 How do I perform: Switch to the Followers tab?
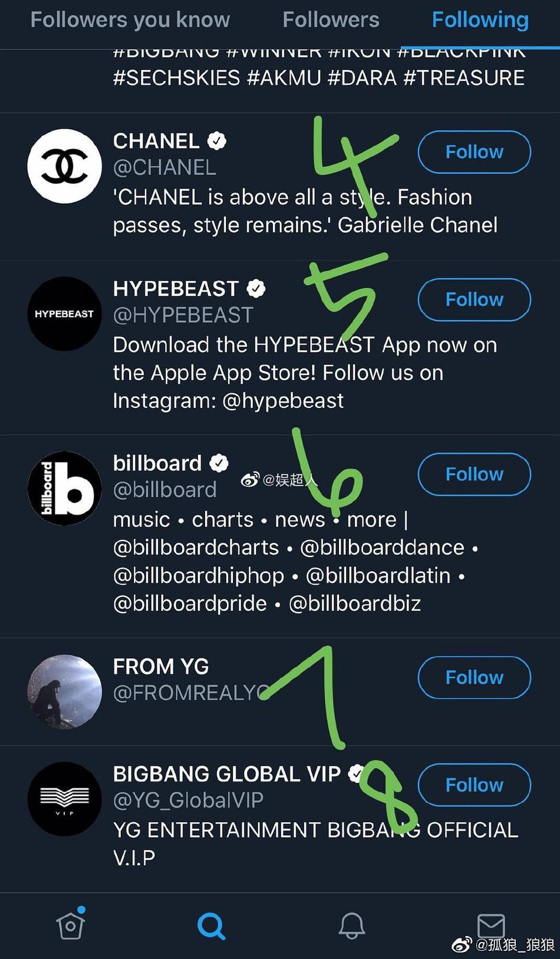(331, 20)
